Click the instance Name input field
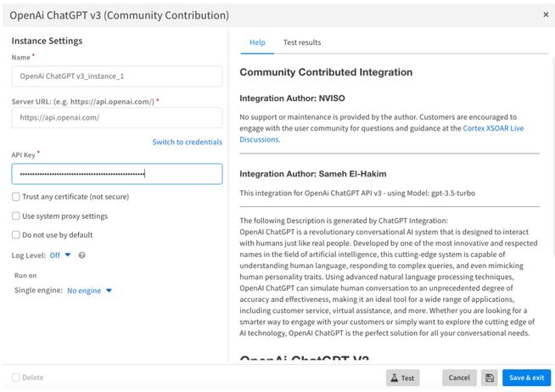The image size is (555, 392). pos(117,76)
